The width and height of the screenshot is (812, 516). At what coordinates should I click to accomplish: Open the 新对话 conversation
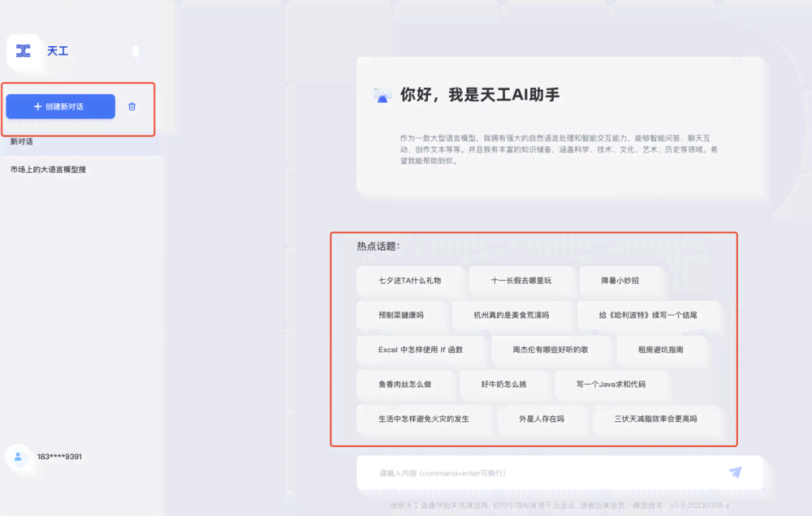80,142
